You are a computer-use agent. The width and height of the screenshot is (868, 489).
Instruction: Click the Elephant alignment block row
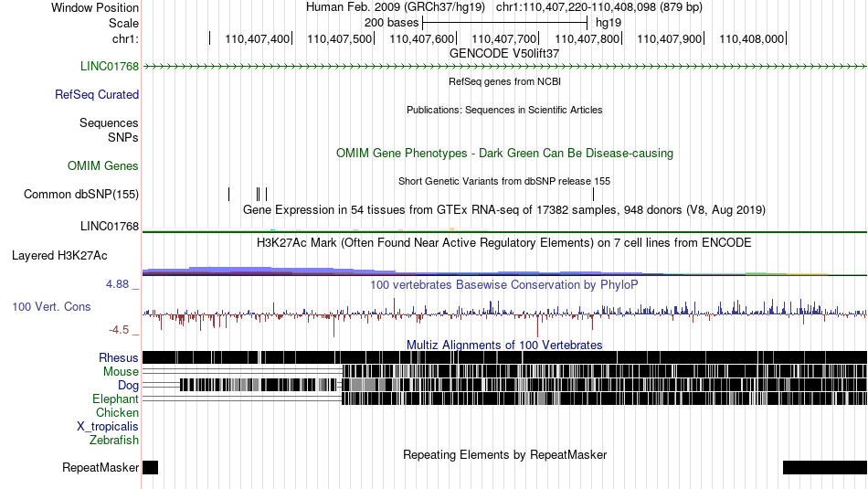504,399
